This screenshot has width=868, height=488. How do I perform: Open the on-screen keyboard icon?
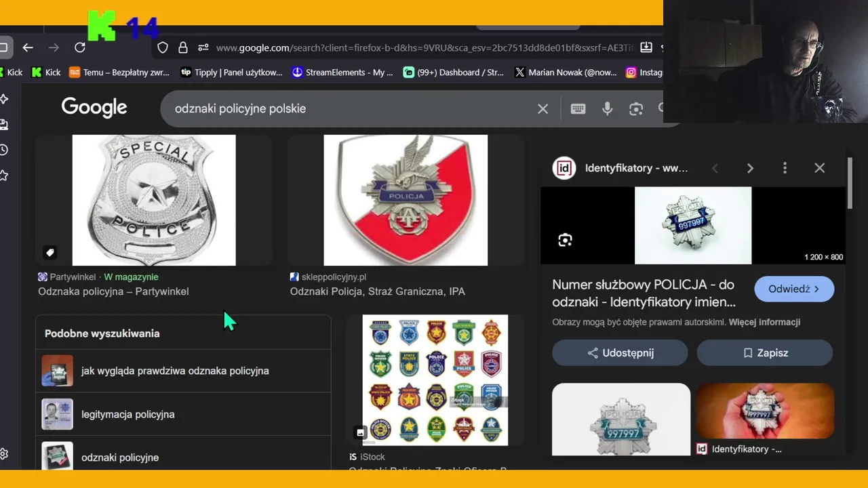[x=578, y=108]
